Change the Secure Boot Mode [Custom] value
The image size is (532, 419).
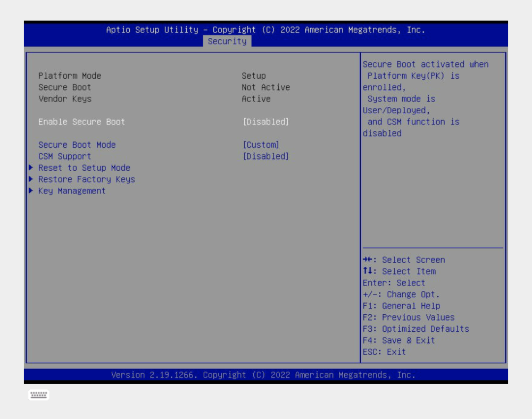pyautogui.click(x=261, y=145)
